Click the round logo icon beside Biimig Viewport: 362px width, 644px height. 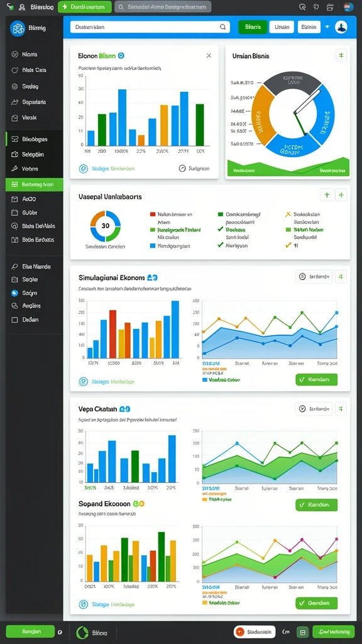17,28
